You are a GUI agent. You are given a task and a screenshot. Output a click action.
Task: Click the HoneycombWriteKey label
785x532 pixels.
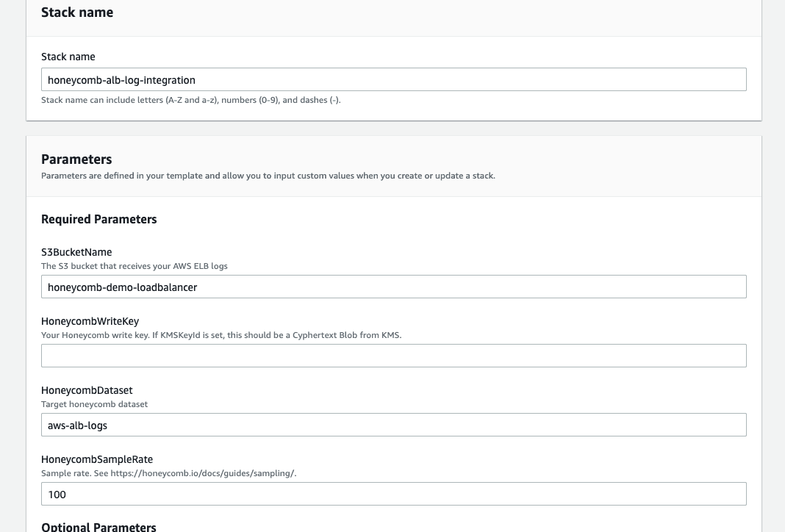(x=90, y=321)
